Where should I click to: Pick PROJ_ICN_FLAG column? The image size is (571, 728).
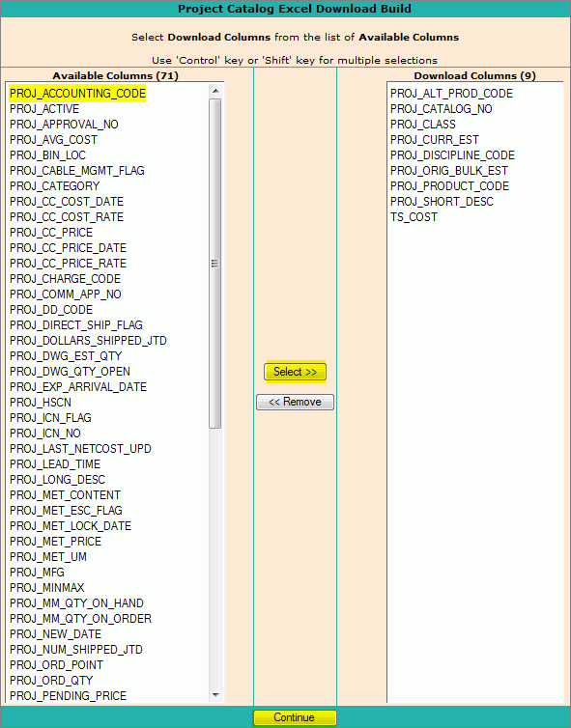[x=50, y=418]
